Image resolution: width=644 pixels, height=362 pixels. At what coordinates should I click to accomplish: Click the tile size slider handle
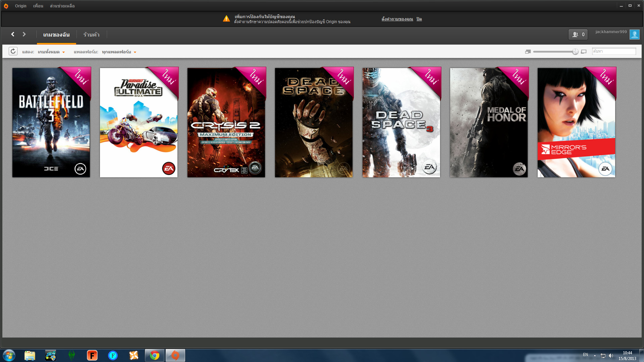coord(575,52)
